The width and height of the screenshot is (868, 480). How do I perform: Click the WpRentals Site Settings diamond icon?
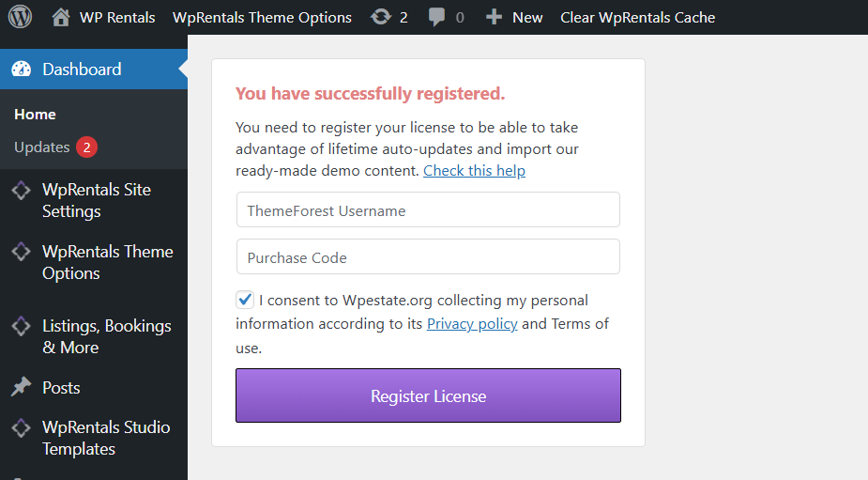(x=21, y=191)
